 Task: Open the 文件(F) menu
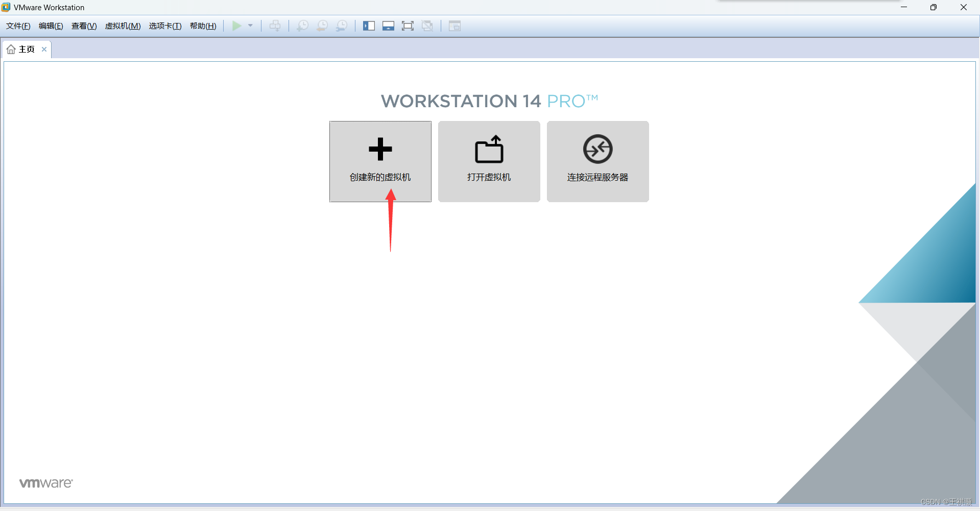18,26
